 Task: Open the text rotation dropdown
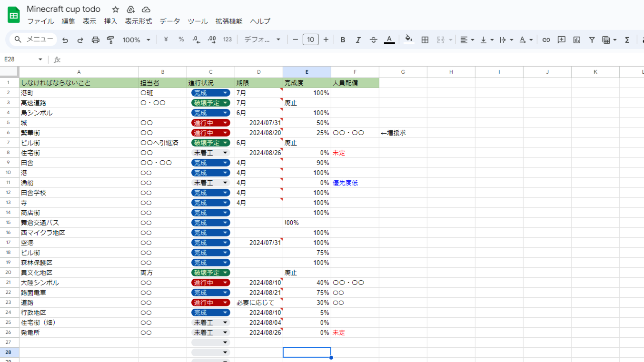point(526,40)
